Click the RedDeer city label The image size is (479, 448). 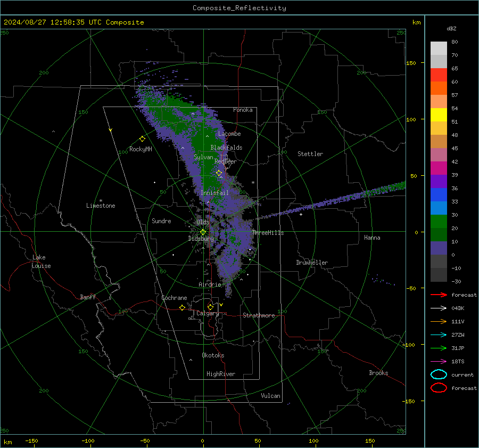(226, 161)
